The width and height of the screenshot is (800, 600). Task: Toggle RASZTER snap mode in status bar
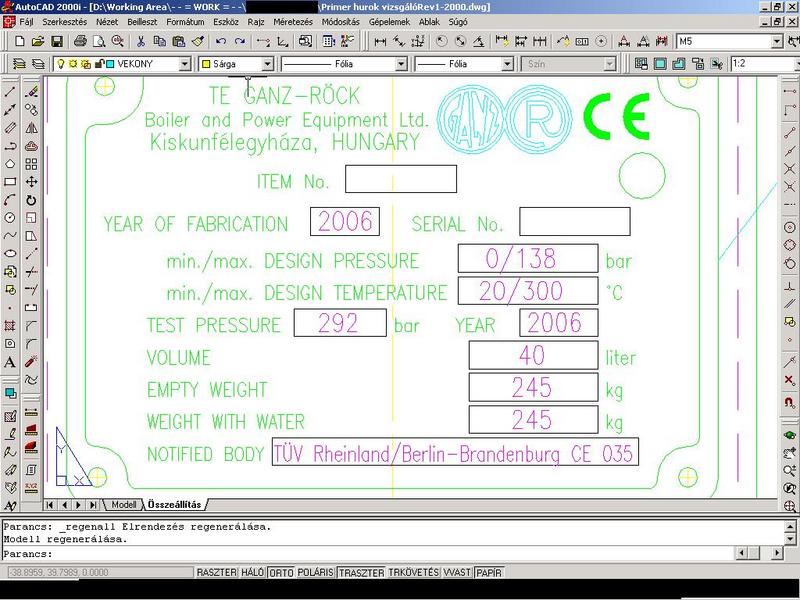pyautogui.click(x=216, y=572)
